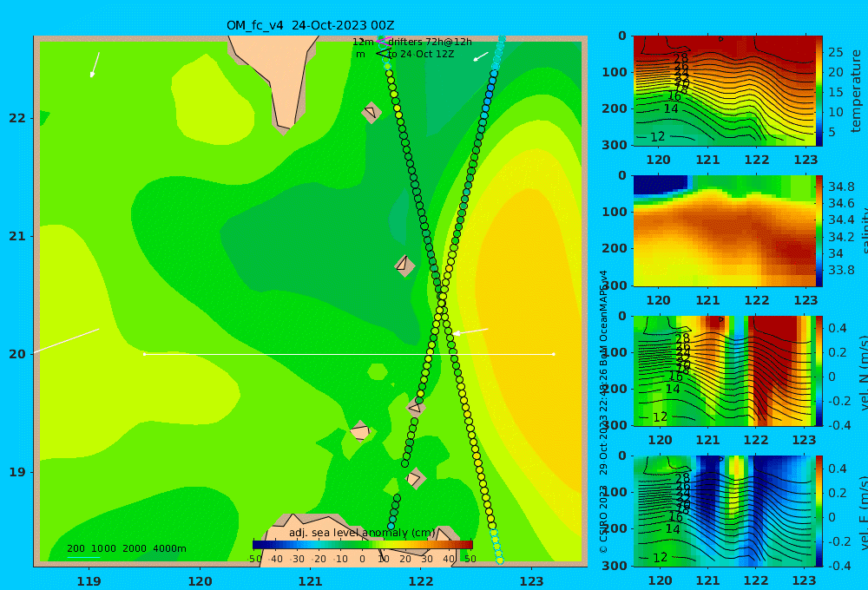Click contour label '12' in temperature panel
This screenshot has height=590, width=868.
pyautogui.click(x=658, y=137)
